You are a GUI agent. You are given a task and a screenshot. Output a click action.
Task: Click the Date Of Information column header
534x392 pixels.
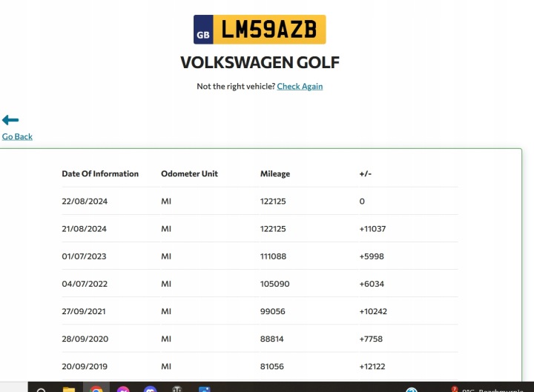pos(100,174)
